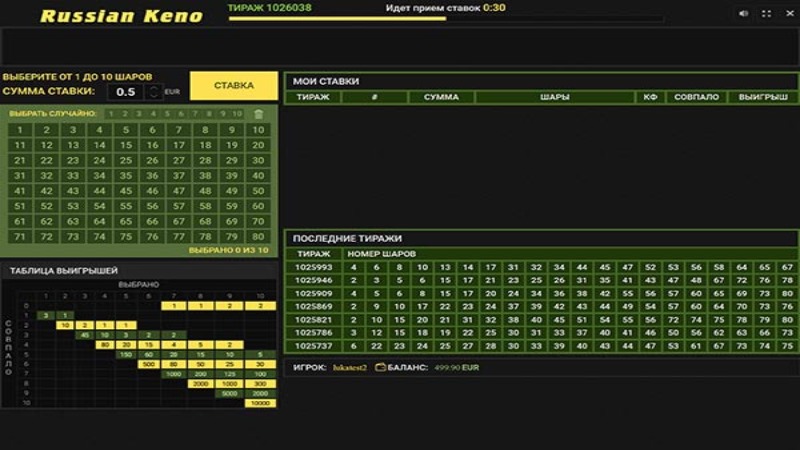
Task: Select draw 1025869 row
Action: tap(541, 307)
